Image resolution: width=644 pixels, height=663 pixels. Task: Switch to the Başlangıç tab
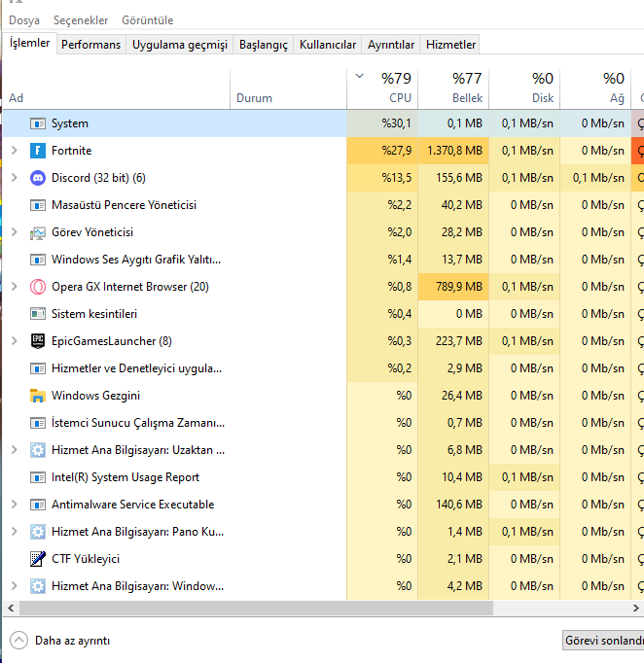point(264,45)
